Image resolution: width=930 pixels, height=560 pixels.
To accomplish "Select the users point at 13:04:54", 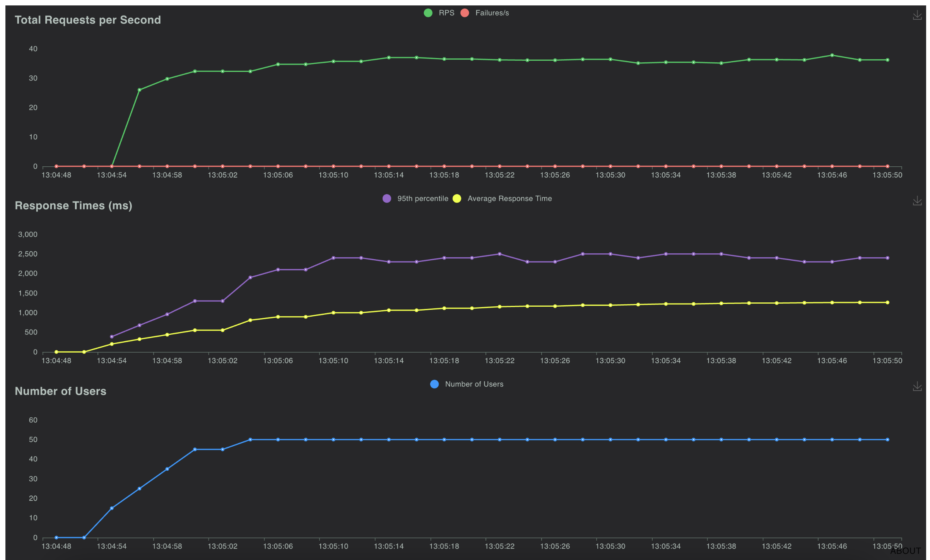I will (112, 508).
